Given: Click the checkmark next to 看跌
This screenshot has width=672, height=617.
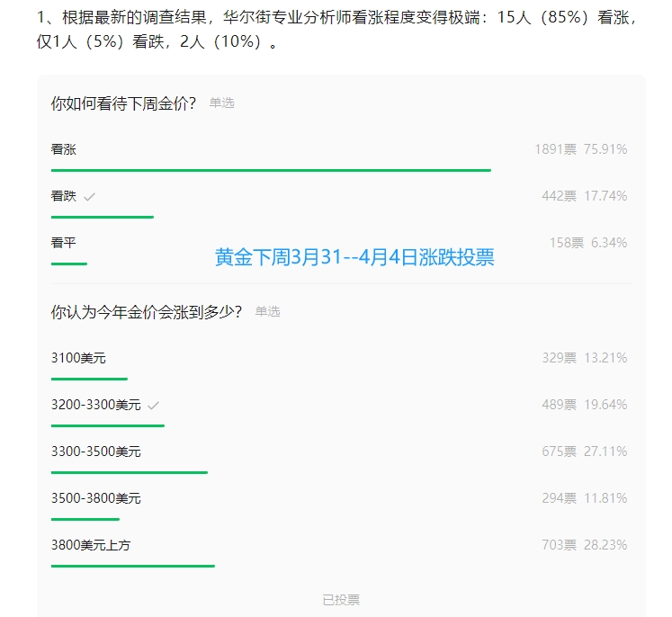Looking at the screenshot, I should pos(89,197).
